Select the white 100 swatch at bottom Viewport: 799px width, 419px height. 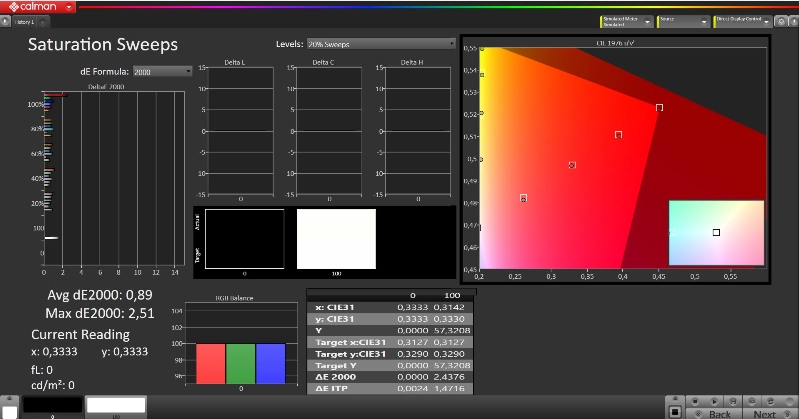(116, 405)
